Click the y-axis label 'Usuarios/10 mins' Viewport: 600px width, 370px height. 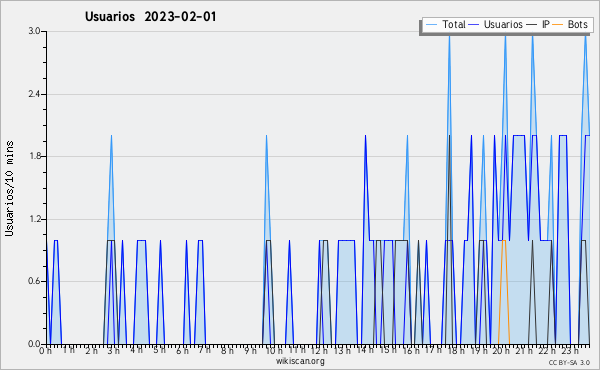click(x=9, y=188)
